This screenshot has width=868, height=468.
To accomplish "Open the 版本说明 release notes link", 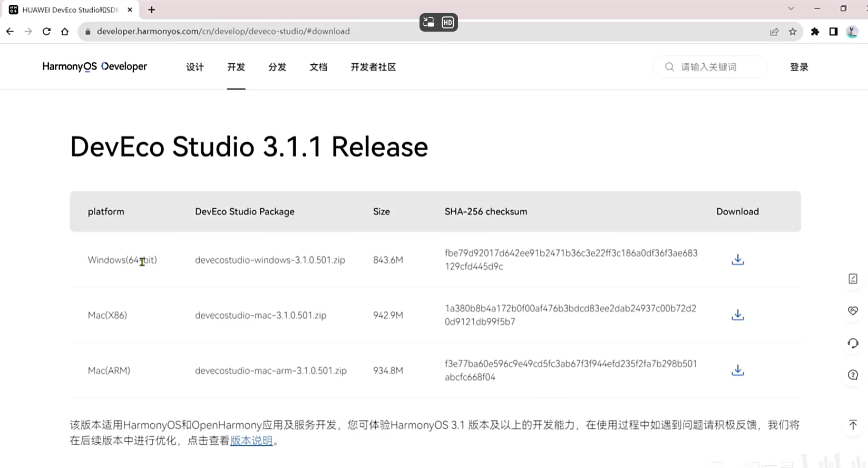I will 251,441.
